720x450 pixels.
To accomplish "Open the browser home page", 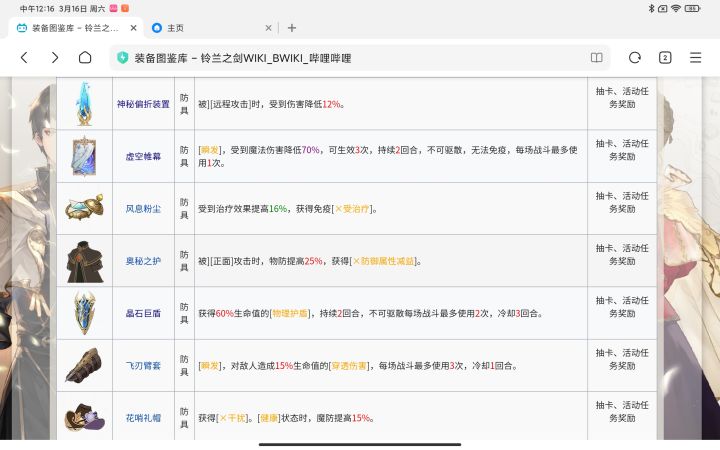I will [85, 57].
